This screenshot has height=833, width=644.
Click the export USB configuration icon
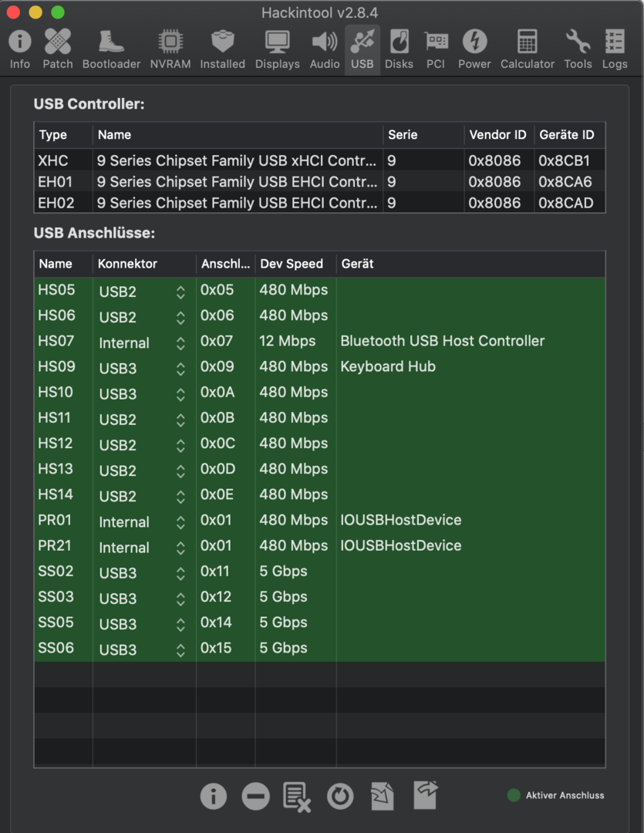pos(425,794)
